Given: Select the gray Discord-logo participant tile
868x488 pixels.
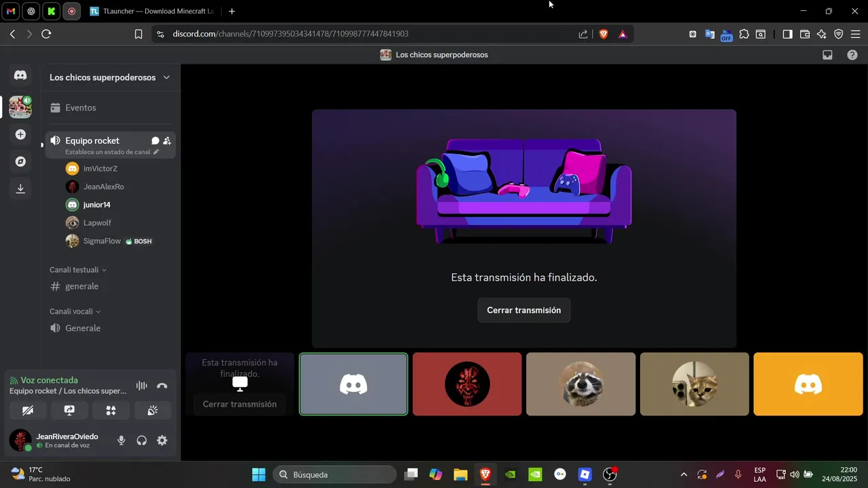Looking at the screenshot, I should [x=353, y=384].
